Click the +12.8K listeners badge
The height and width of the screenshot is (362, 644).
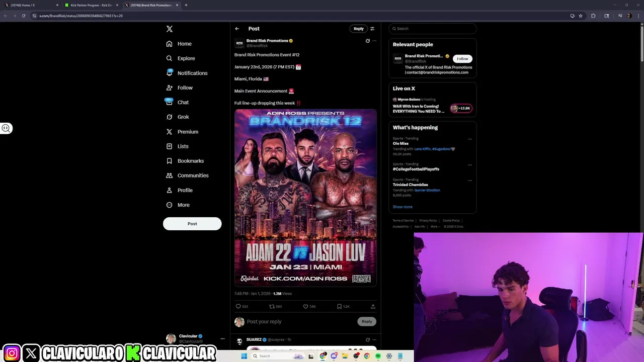pyautogui.click(x=461, y=108)
